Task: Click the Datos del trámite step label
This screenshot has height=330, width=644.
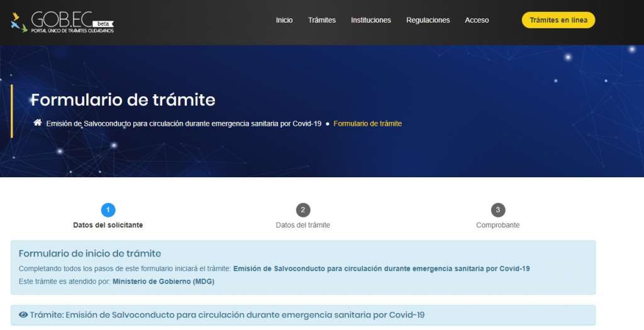Action: tap(303, 225)
